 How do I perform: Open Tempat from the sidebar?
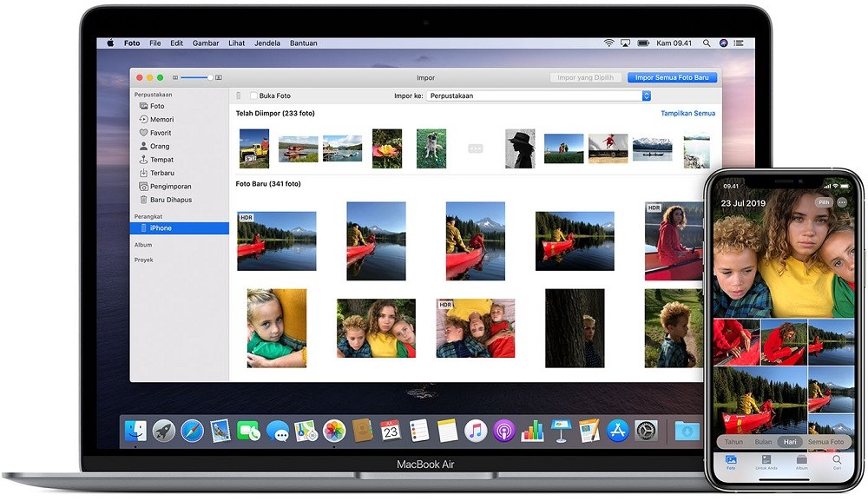(161, 160)
